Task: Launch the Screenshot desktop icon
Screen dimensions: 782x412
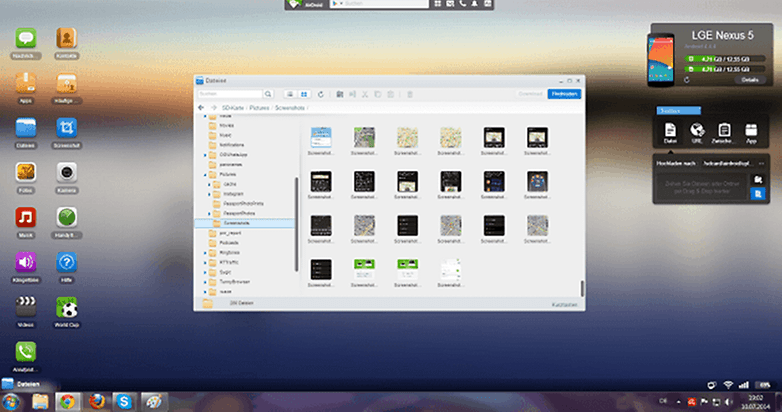Action: 66,128
